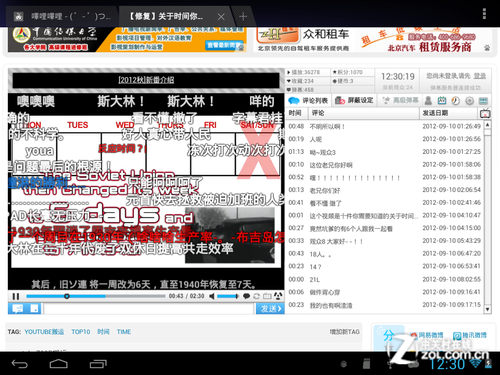Screen dimensions: 500x375
Task: Select comment row at 00:01 这个视频是十件
Action: click(x=385, y=215)
